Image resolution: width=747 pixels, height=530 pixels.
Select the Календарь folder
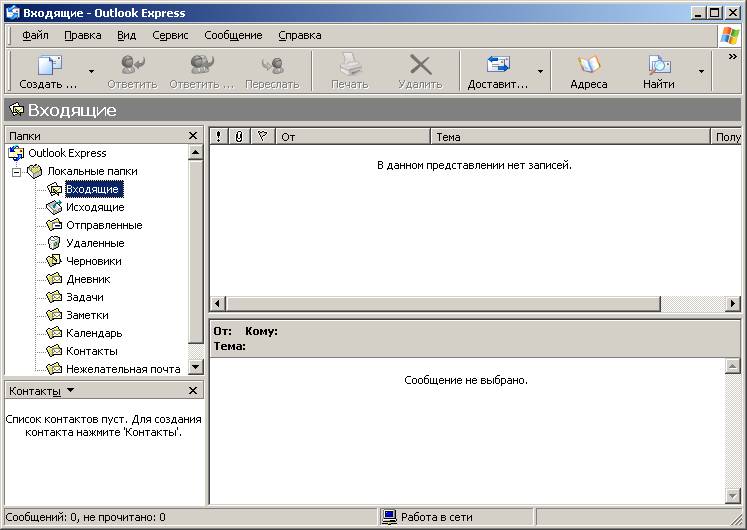pyautogui.click(x=94, y=333)
